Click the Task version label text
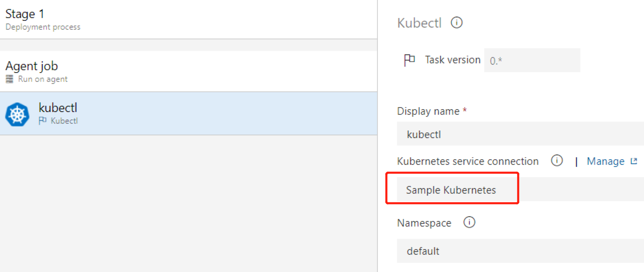Screen dimensions: 644x272 click(x=453, y=60)
